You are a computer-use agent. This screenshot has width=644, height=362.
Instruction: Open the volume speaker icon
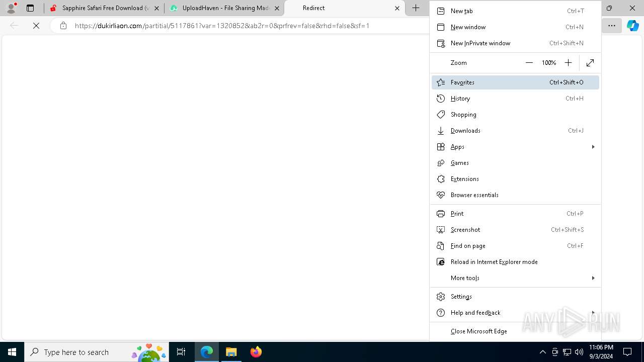(579, 352)
